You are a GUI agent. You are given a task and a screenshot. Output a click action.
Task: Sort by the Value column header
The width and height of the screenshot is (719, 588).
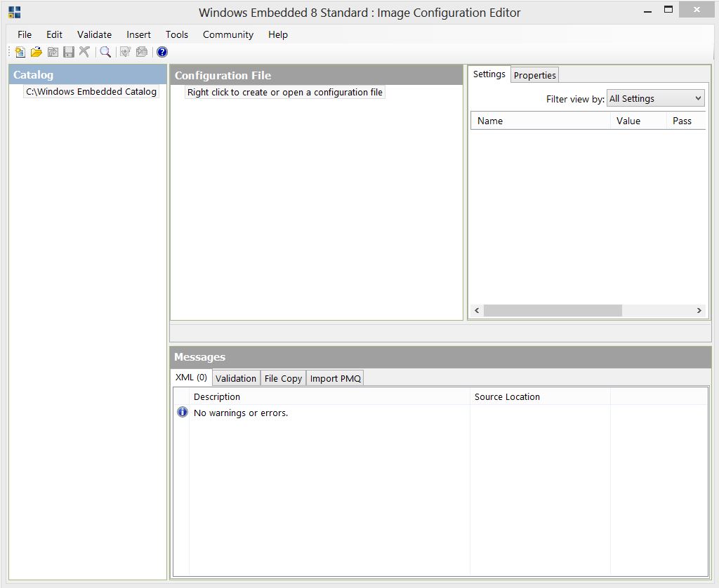(638, 121)
